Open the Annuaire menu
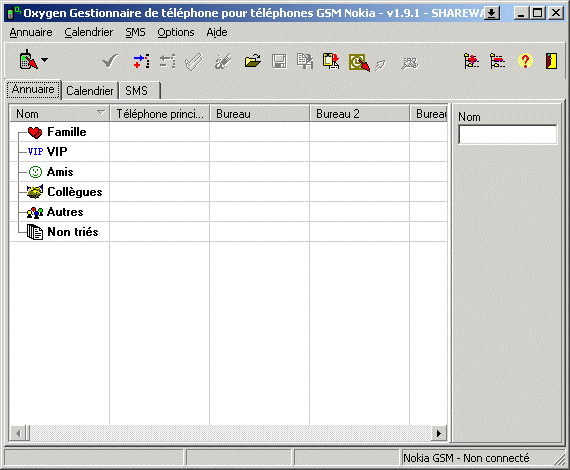The width and height of the screenshot is (570, 470). (x=31, y=32)
